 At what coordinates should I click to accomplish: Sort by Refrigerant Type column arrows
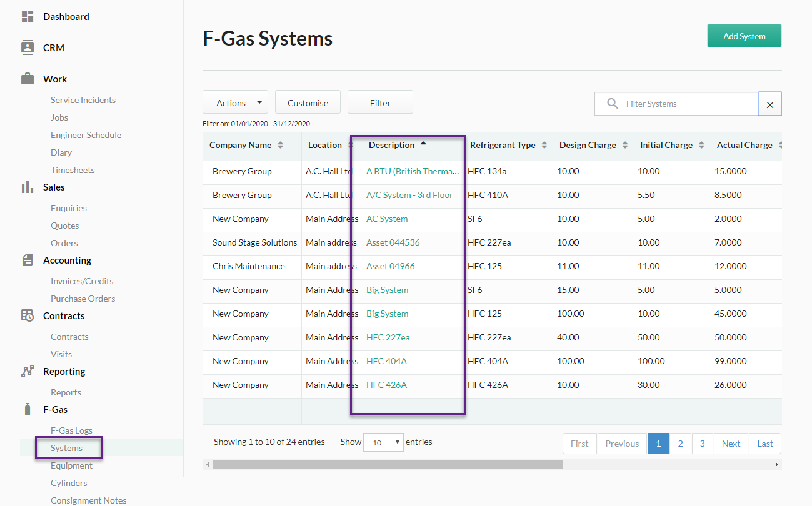pos(544,145)
